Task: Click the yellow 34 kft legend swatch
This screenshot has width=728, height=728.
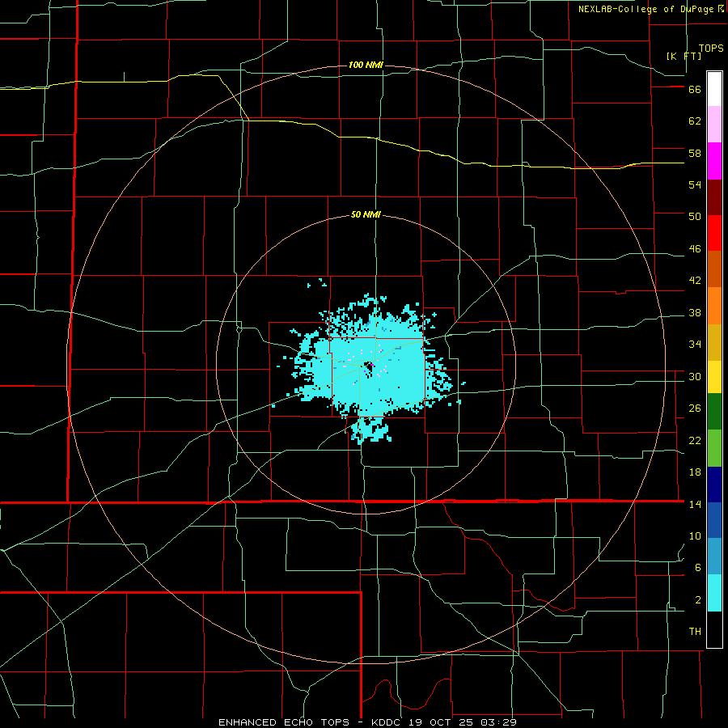Action: tap(714, 377)
